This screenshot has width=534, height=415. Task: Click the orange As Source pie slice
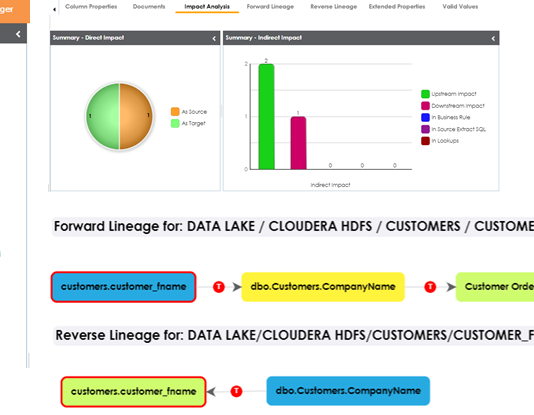pos(136,116)
